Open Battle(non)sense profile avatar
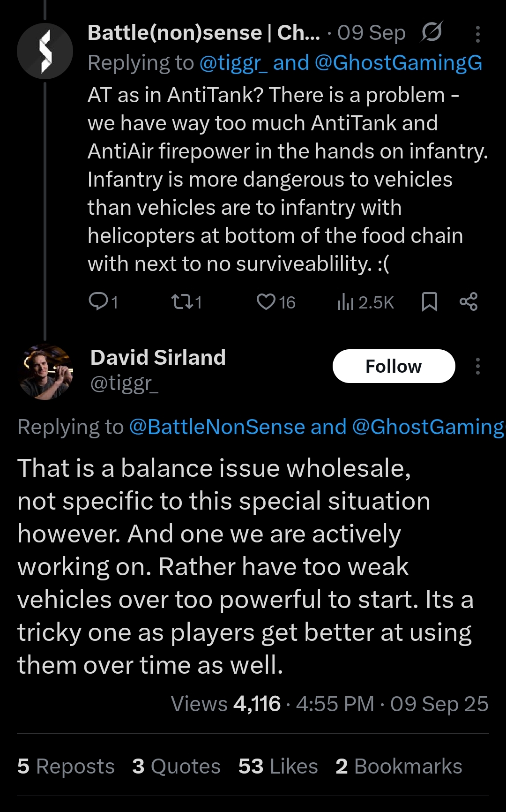Image resolution: width=506 pixels, height=812 pixels. coord(45,51)
